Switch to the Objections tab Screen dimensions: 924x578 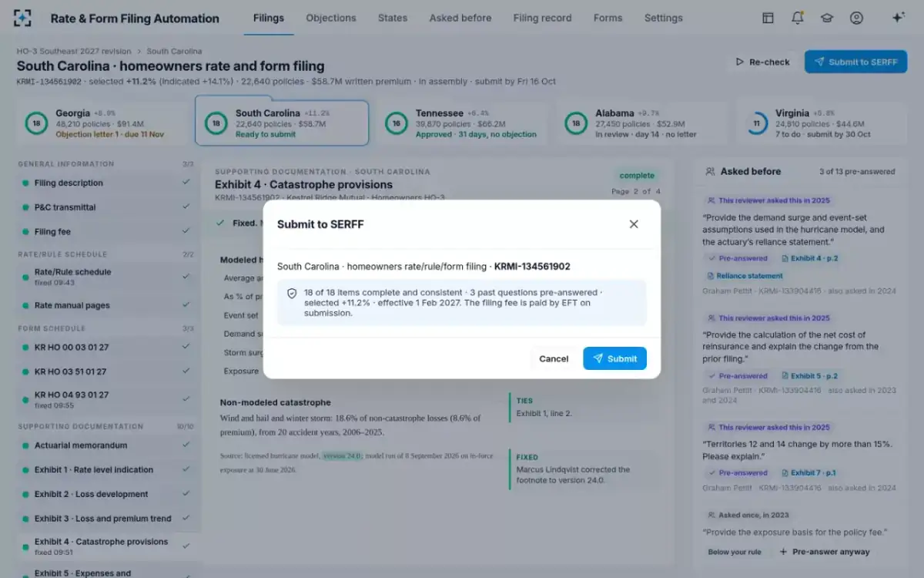pyautogui.click(x=331, y=18)
